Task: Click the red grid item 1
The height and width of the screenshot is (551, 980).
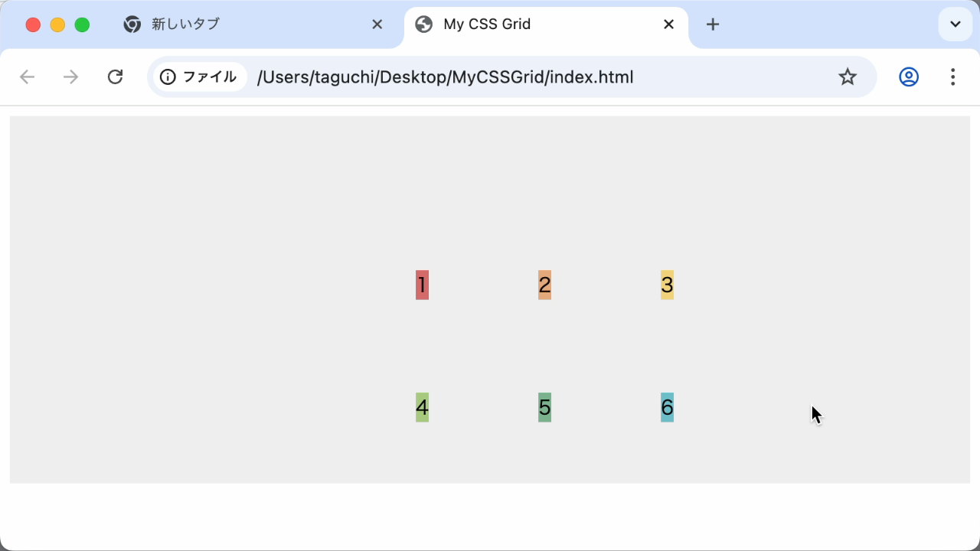Action: [422, 285]
